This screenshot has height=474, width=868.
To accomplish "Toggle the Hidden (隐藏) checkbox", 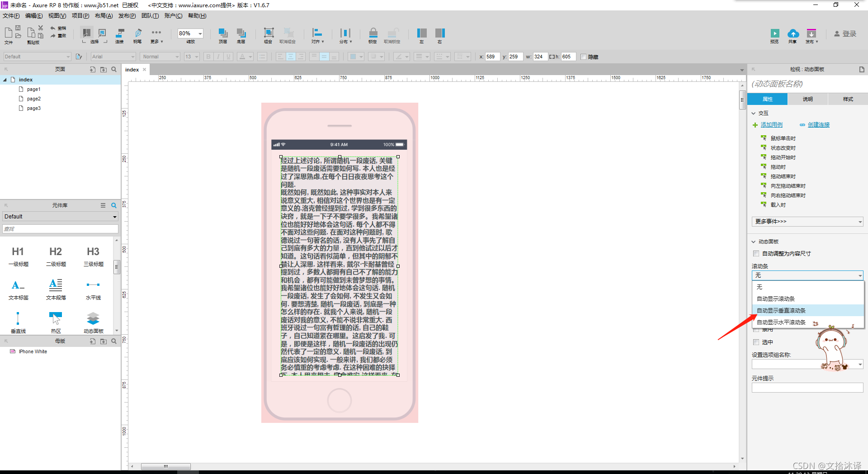I will pos(583,57).
